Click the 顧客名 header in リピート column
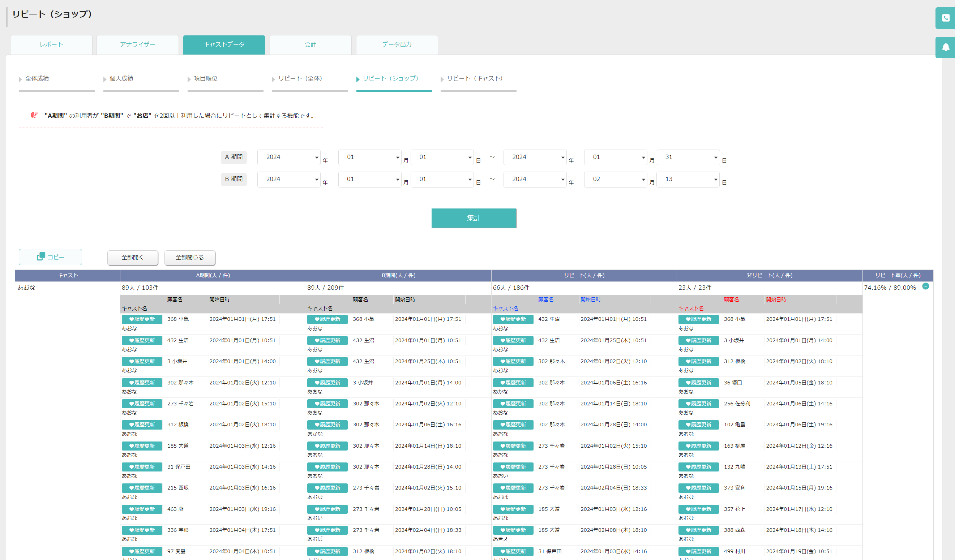Image resolution: width=955 pixels, height=560 pixels. click(x=546, y=299)
